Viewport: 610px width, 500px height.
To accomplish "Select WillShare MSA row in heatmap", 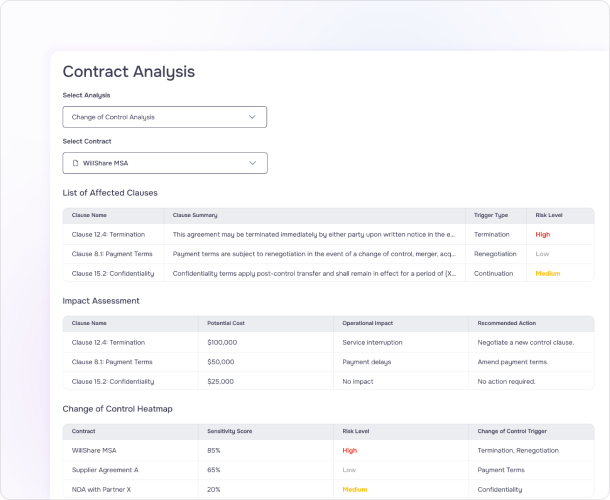I will 94,451.
